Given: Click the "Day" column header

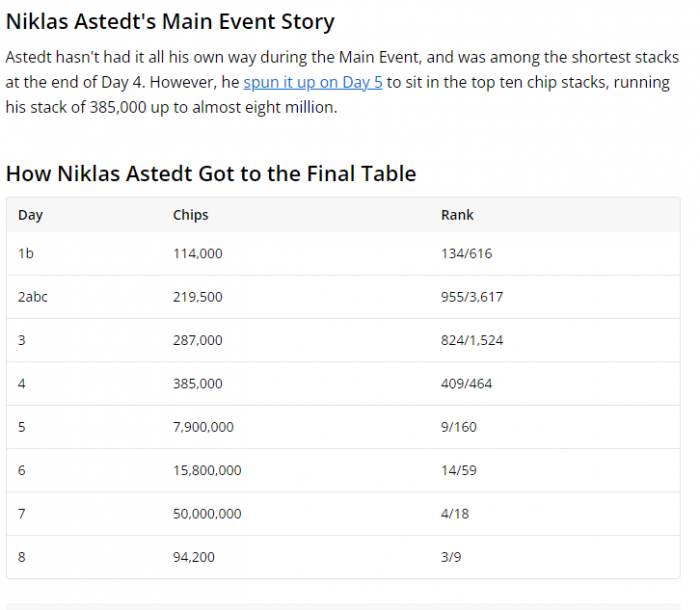Looking at the screenshot, I should coord(31,215).
